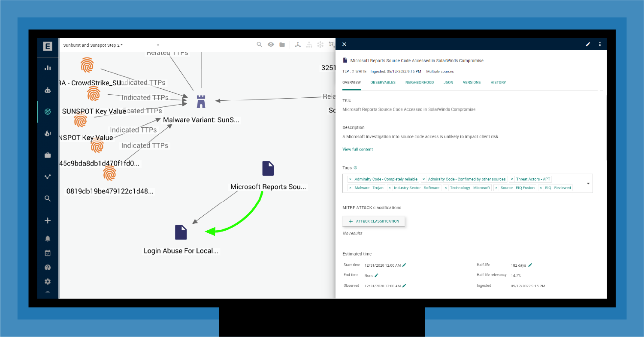The height and width of the screenshot is (337, 644).
Task: Open the three-dot more options menu
Action: (600, 44)
